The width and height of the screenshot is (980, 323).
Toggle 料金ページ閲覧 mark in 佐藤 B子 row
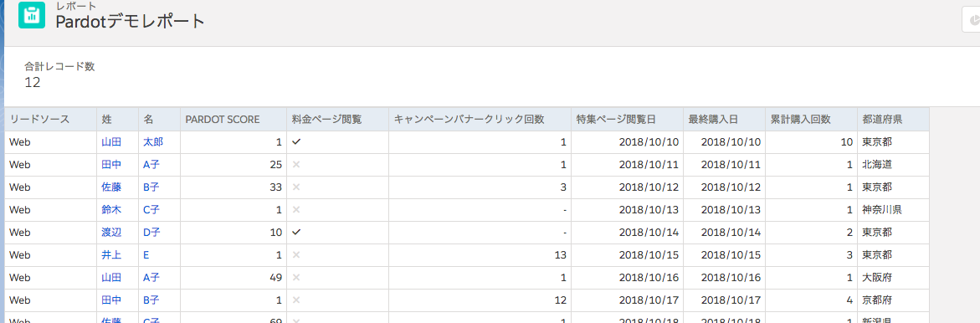(x=296, y=187)
